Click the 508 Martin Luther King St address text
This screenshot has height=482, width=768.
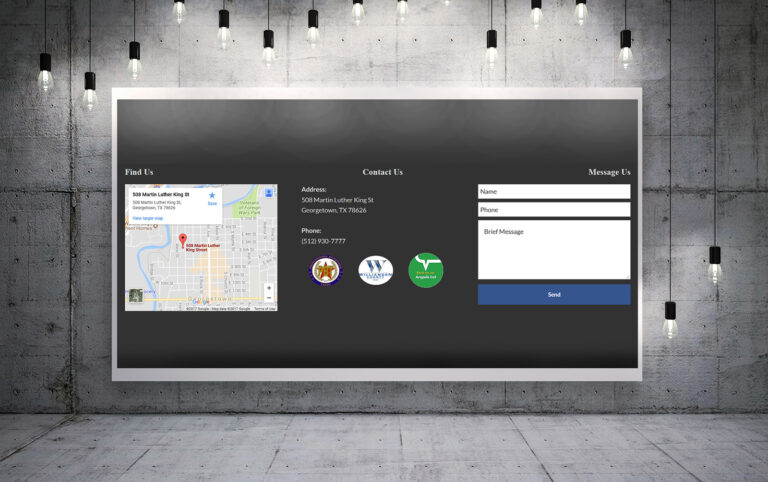pyautogui.click(x=337, y=200)
